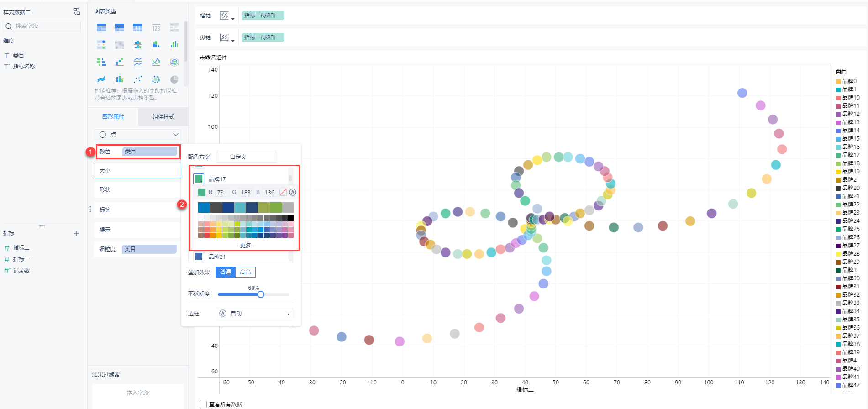Select the comparison bar chart icon
868x409 pixels.
101,62
